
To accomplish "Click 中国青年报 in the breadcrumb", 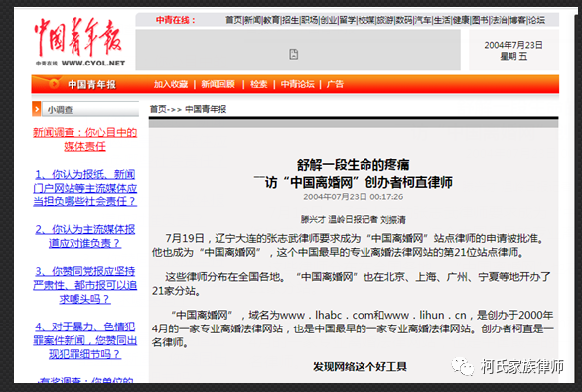I will [206, 109].
